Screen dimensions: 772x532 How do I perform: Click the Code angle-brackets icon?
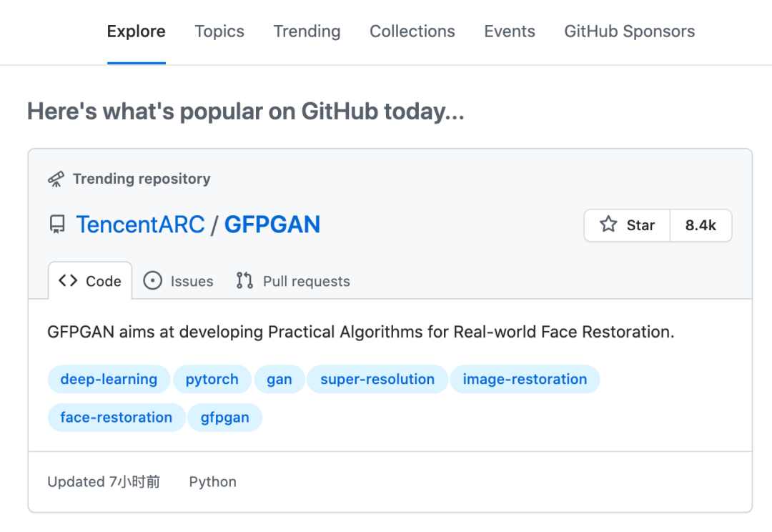(68, 281)
